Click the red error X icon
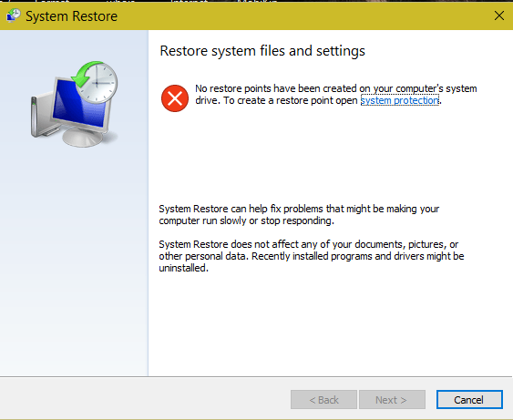The height and width of the screenshot is (420, 513). point(175,98)
